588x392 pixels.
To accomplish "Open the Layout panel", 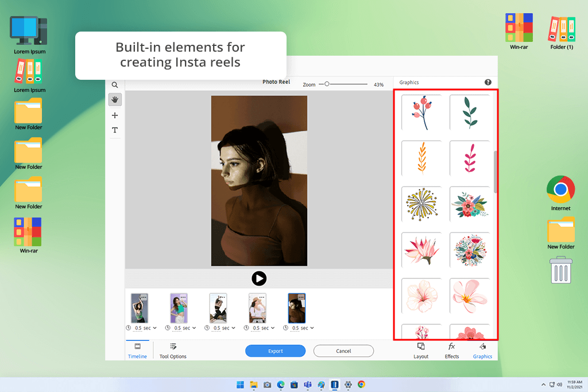I will point(421,351).
